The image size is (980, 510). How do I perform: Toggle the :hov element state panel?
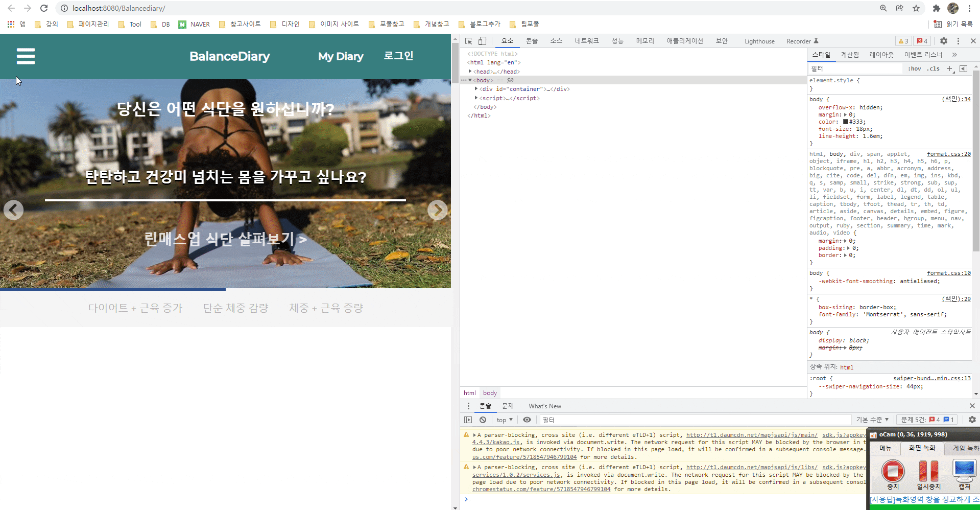[x=915, y=68]
